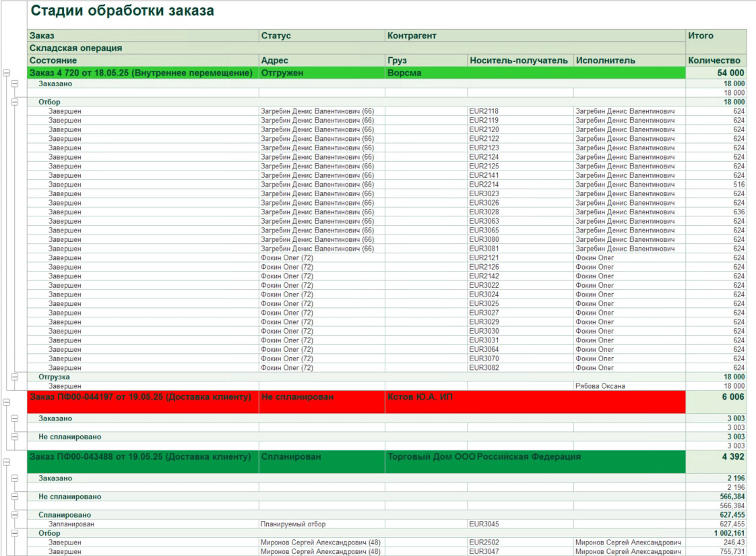Click the Носитель-получатель header cell
The width and height of the screenshot is (756, 556).
tap(521, 60)
